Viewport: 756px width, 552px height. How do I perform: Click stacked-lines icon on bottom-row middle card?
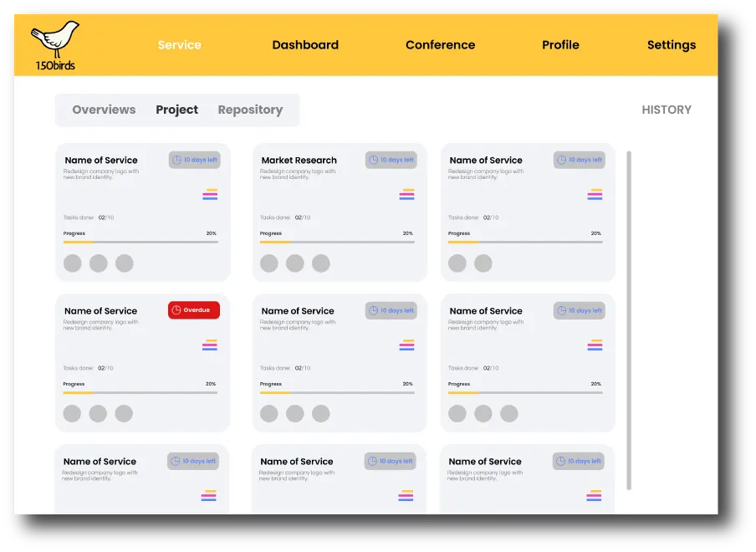[406, 496]
